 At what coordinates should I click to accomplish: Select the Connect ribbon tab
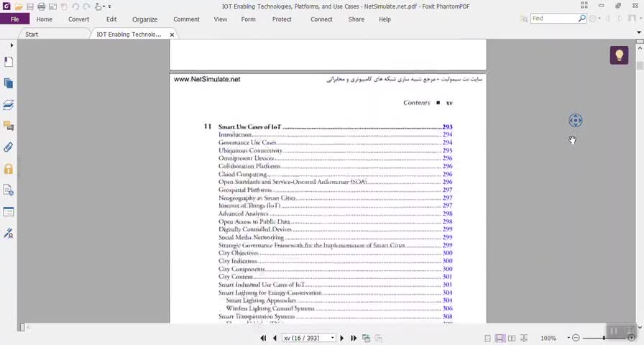pos(321,19)
